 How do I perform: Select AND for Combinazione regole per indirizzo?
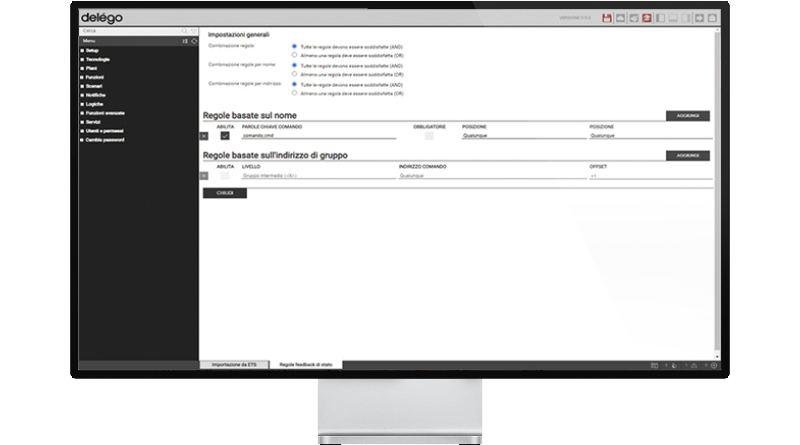pyautogui.click(x=294, y=84)
